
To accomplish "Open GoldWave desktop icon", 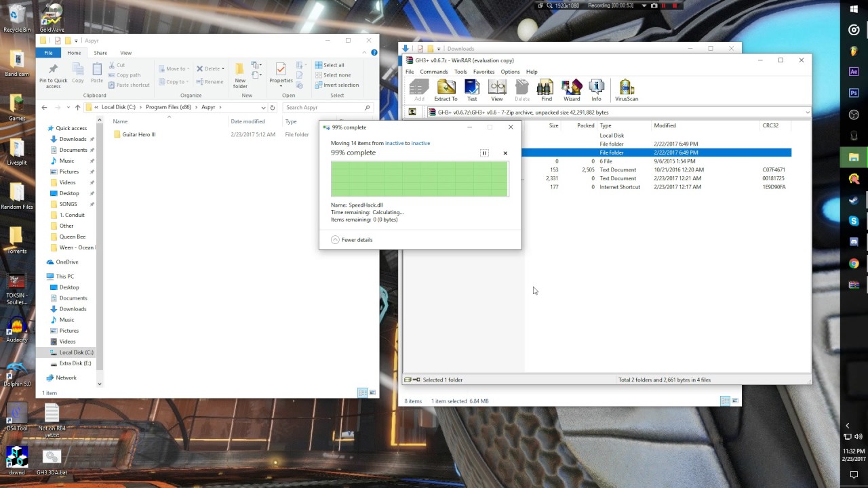I will [x=52, y=18].
